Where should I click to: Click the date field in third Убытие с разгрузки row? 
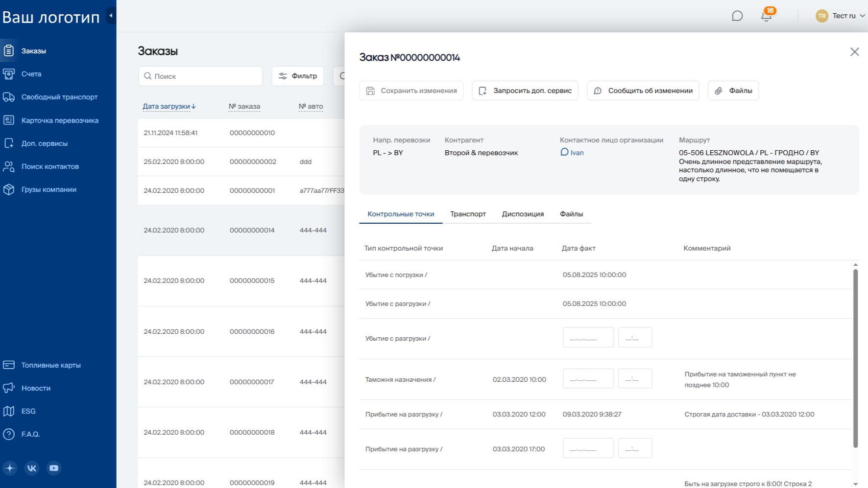point(588,338)
